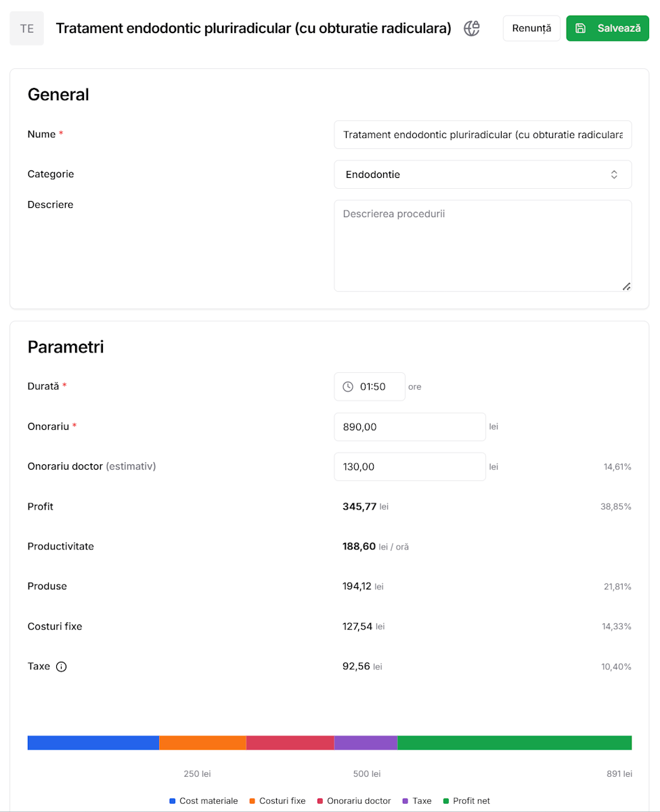Screen dimensions: 660x812
Task: Click the blue Cost materiale legend square
Action: click(171, 800)
